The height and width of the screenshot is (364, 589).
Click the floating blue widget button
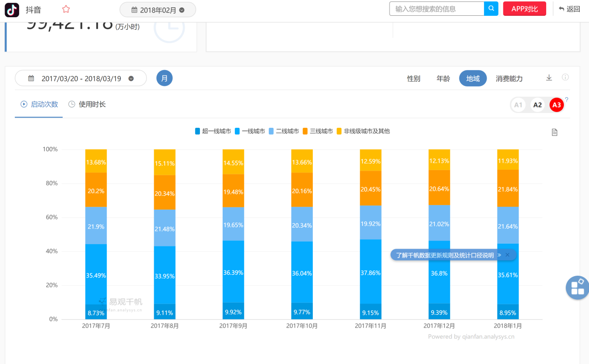[577, 287]
